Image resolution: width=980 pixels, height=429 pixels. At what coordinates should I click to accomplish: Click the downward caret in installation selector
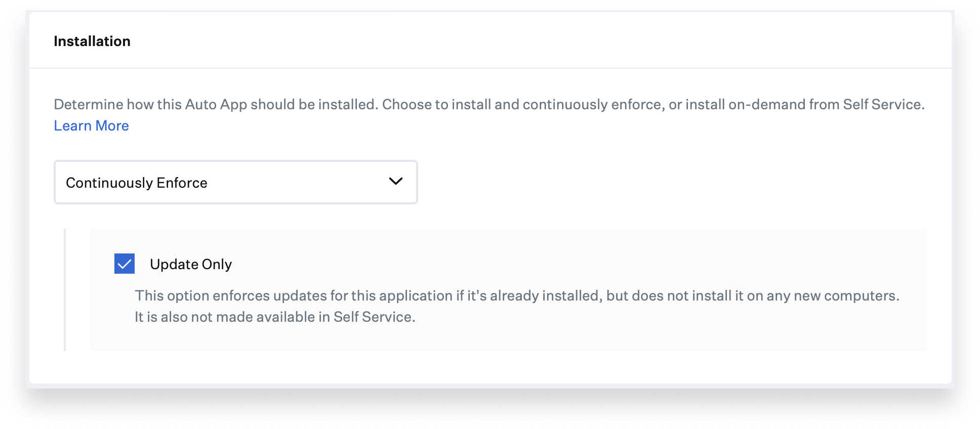tap(395, 181)
